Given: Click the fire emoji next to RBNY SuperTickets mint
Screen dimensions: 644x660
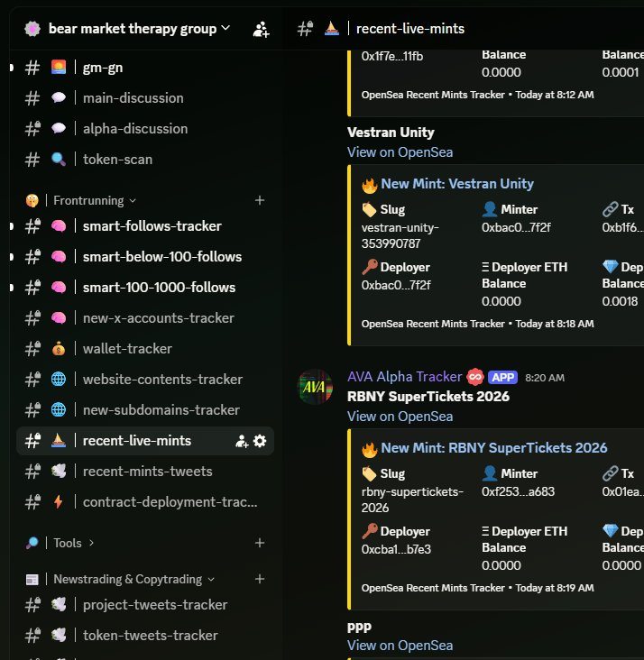Looking at the screenshot, I should pos(370,450).
